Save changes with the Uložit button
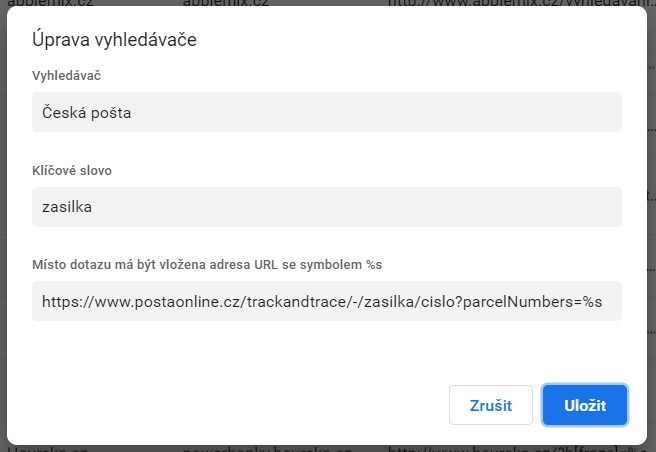This screenshot has width=656, height=452. point(585,405)
